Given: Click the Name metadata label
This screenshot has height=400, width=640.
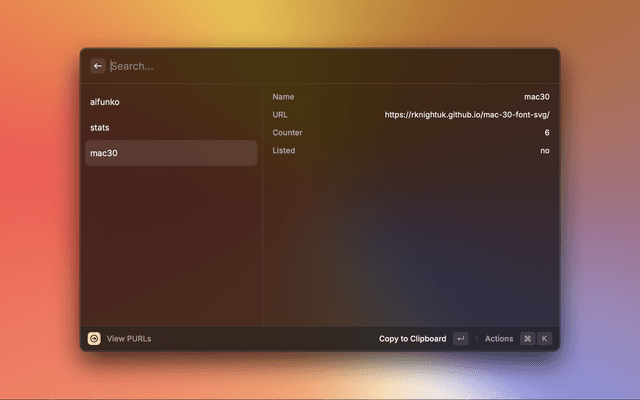Looking at the screenshot, I should 283,97.
